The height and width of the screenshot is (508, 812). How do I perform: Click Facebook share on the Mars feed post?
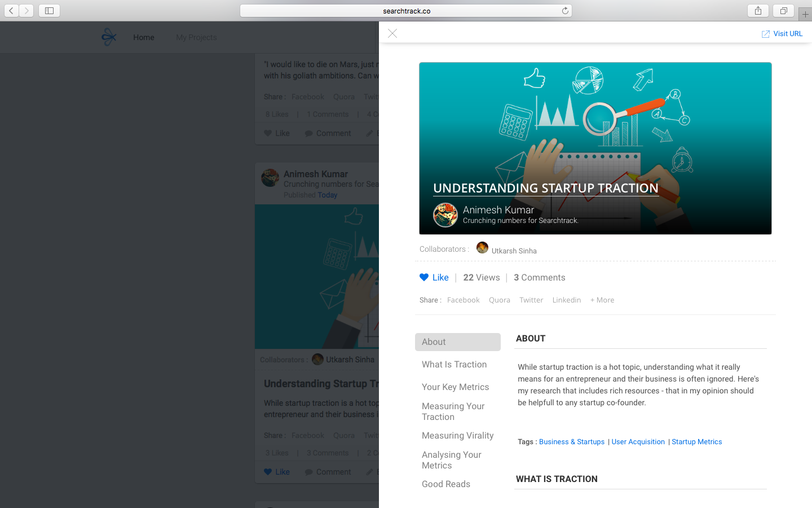tap(308, 97)
